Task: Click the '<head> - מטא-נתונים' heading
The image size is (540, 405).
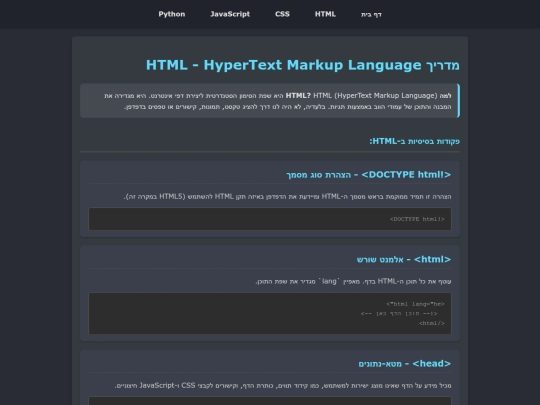Action: [x=405, y=364]
